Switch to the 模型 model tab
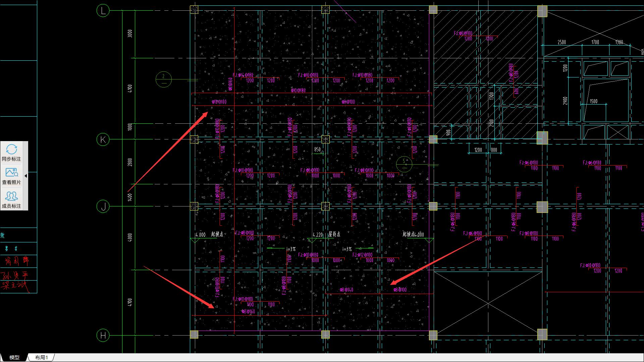The width and height of the screenshot is (644, 362). (14, 357)
